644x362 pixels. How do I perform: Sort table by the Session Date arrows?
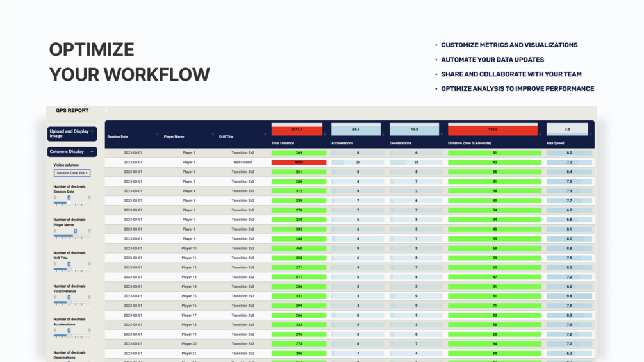pos(157,134)
